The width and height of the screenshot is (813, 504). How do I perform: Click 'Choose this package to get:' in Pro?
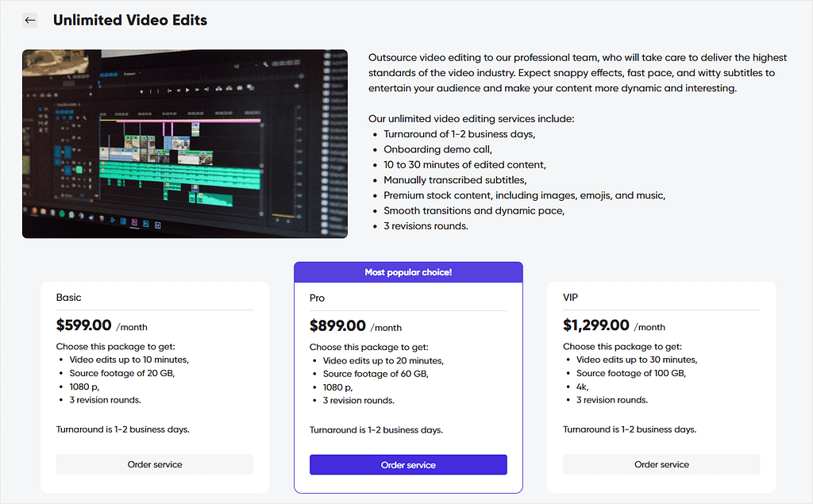(369, 347)
